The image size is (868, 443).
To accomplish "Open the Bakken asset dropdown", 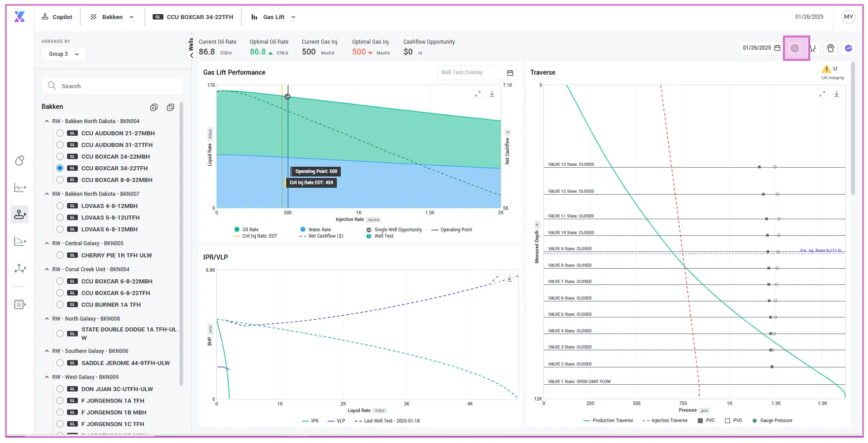I will 112,17.
